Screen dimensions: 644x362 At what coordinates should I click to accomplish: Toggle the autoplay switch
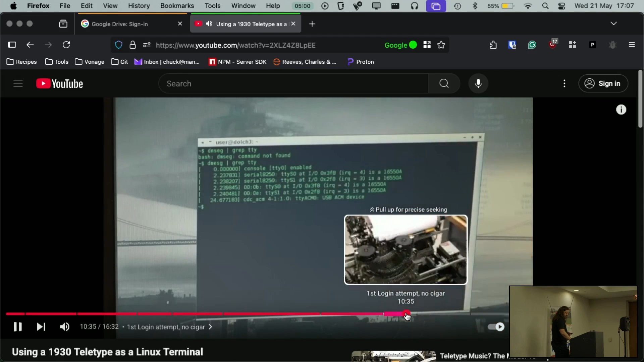tap(496, 327)
